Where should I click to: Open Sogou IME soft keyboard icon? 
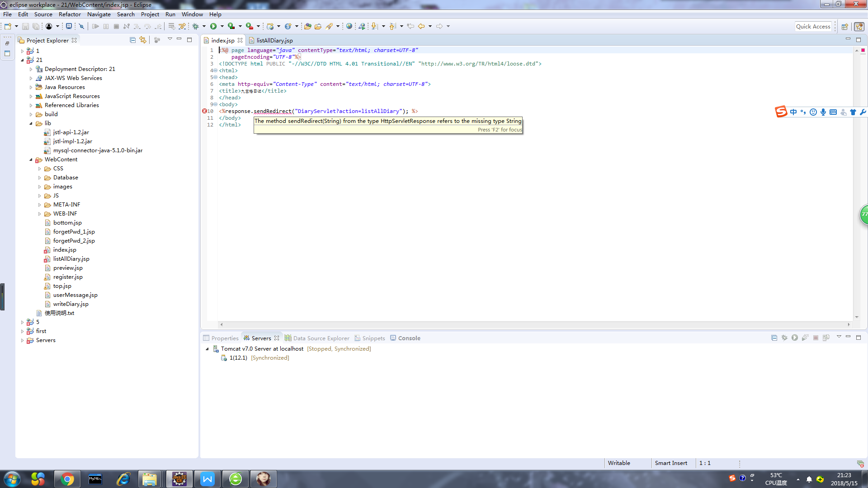pyautogui.click(x=833, y=112)
